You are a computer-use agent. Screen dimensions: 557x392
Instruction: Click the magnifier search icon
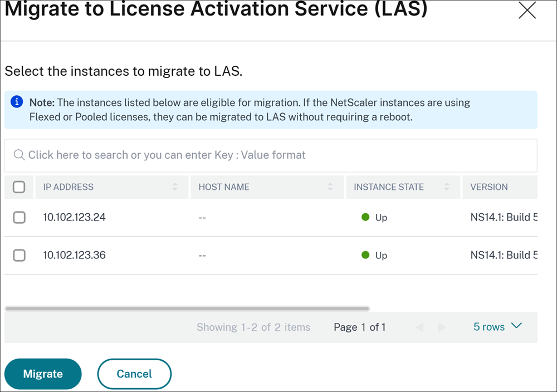coord(19,155)
